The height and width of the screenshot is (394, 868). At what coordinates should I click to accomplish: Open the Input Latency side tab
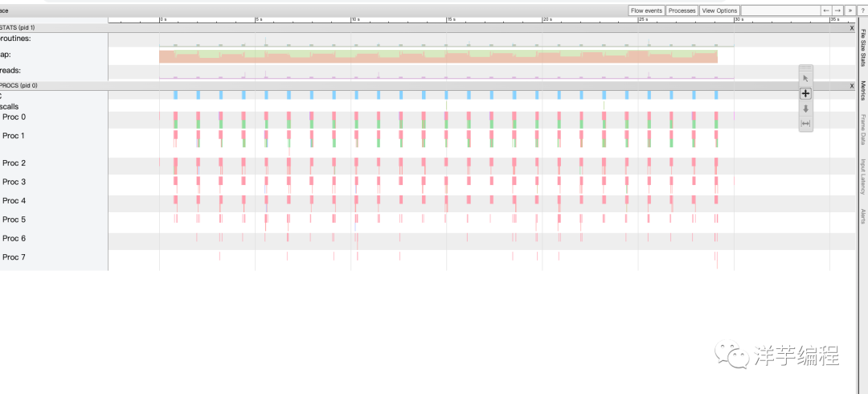(x=863, y=176)
